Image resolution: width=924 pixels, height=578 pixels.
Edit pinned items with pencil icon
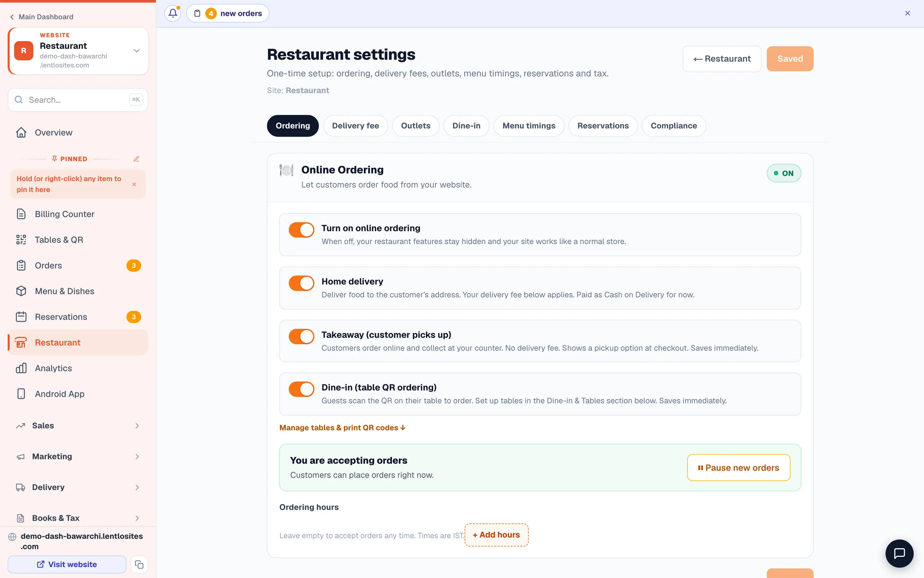pos(136,159)
